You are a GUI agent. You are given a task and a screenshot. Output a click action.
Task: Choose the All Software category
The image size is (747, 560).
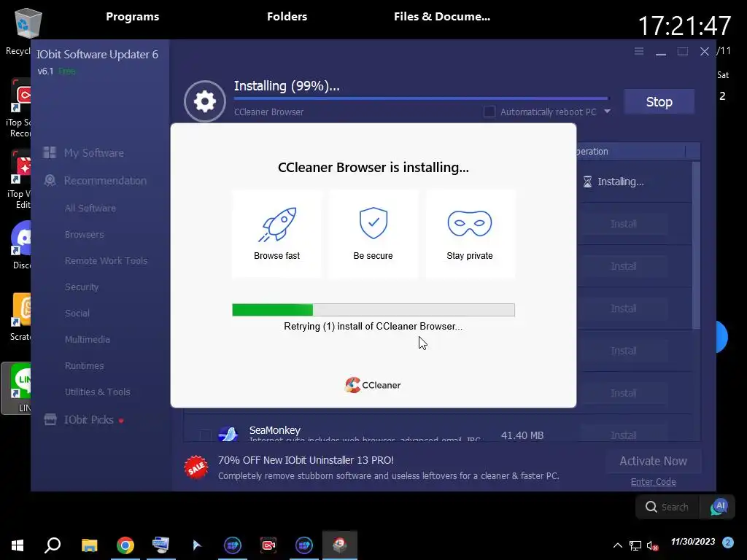click(90, 208)
